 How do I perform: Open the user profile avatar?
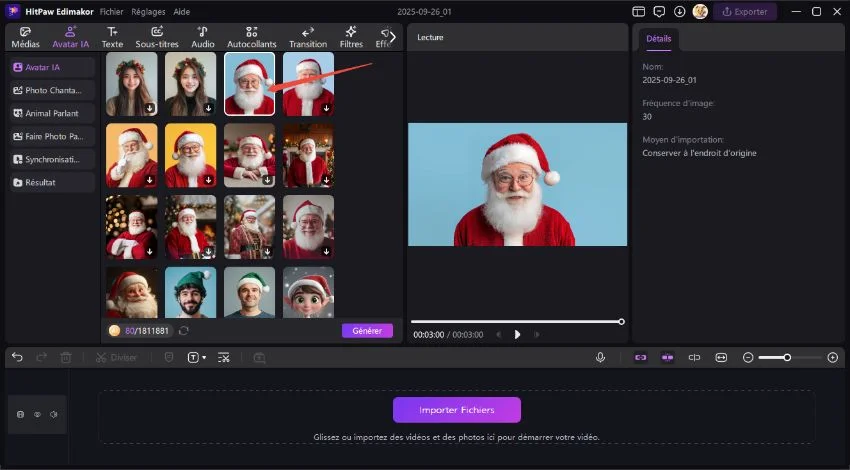click(700, 11)
